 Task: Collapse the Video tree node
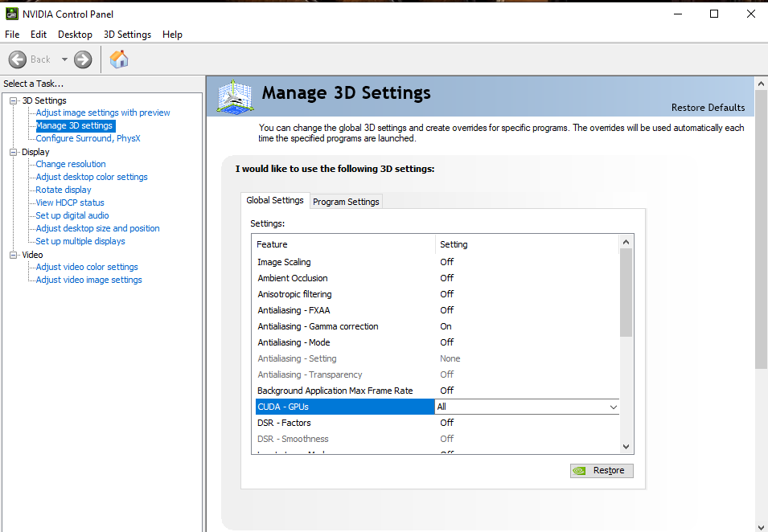(13, 255)
